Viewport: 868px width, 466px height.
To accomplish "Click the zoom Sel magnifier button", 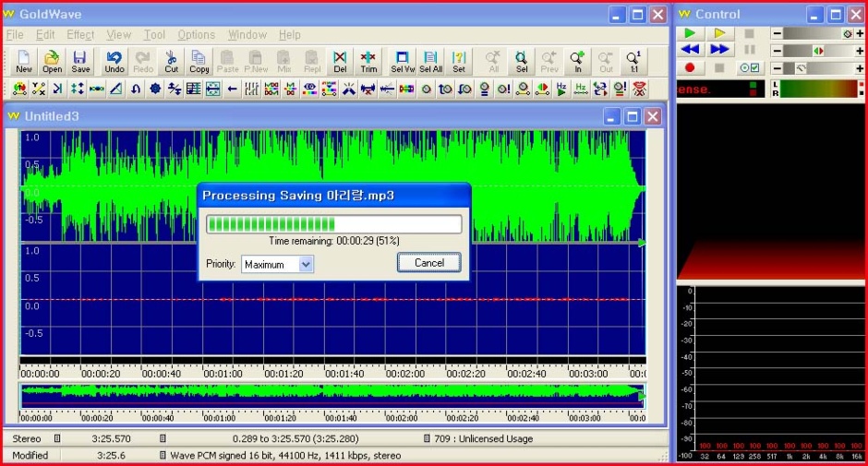I will tap(522, 62).
